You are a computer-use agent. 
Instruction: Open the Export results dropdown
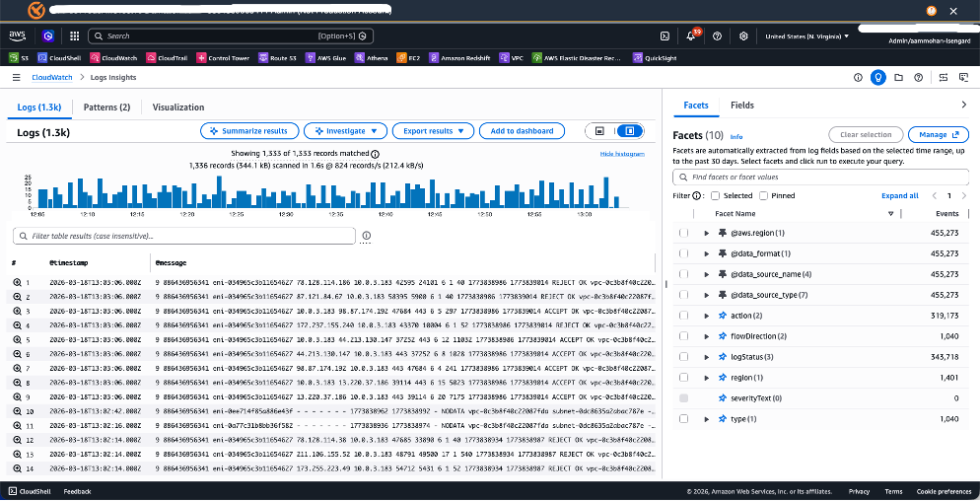[x=433, y=131]
